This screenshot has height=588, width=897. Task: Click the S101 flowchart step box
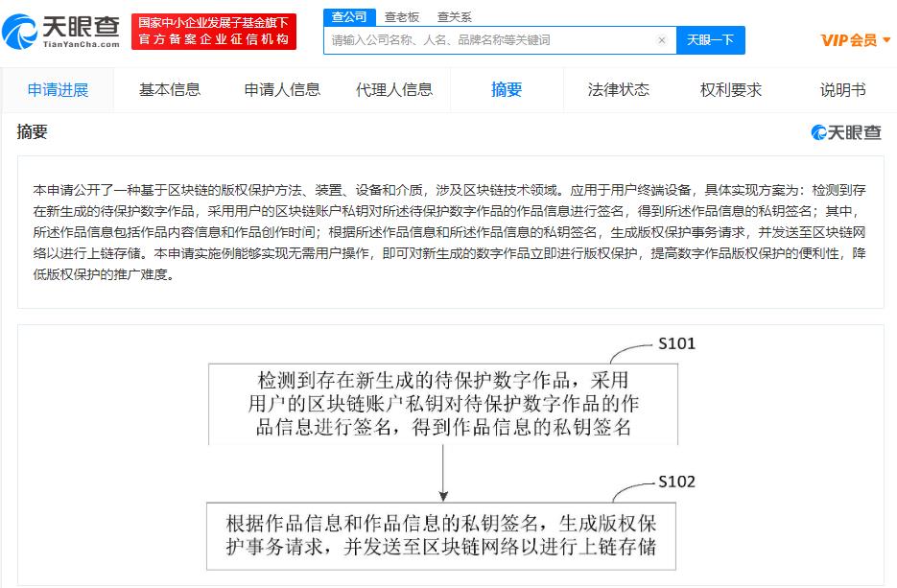[x=443, y=404]
